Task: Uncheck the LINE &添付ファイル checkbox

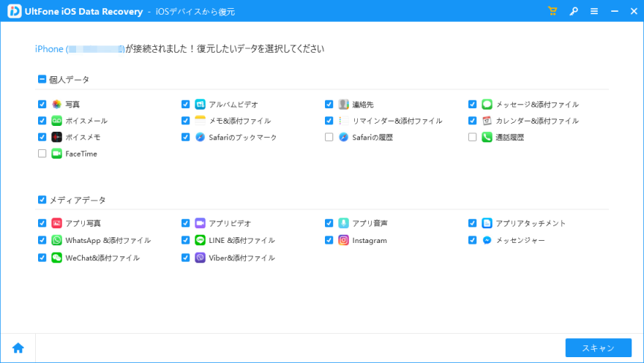Action: pyautogui.click(x=186, y=240)
